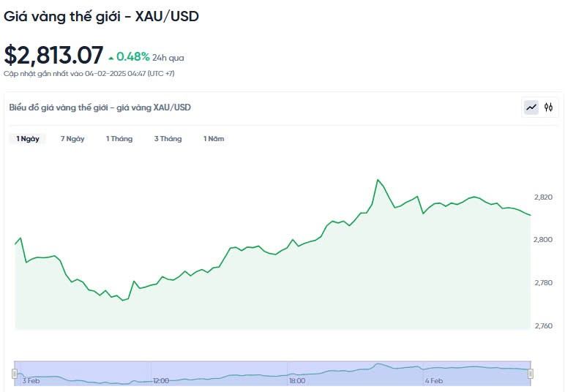Click the 0.48% change percentage
The height and width of the screenshot is (392, 565).
click(x=133, y=56)
